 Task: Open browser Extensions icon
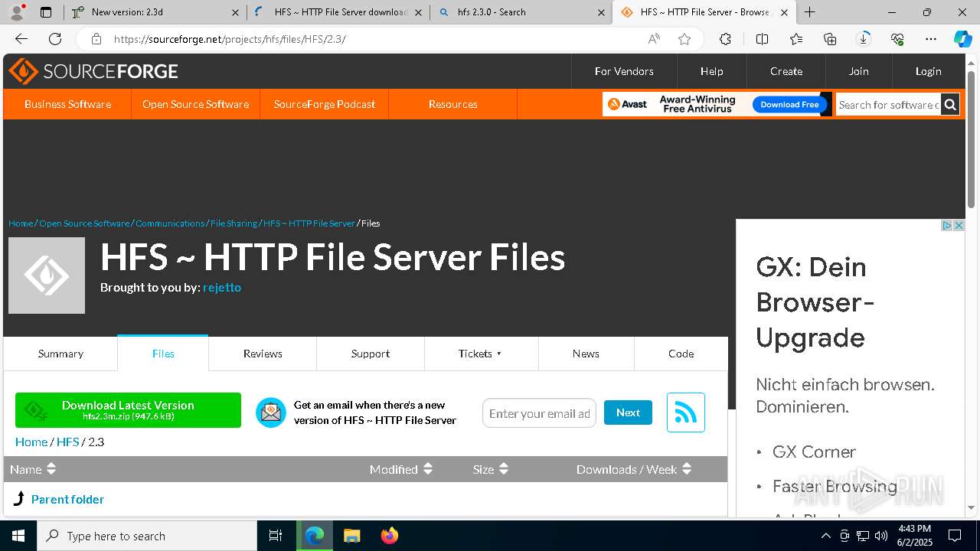725,39
